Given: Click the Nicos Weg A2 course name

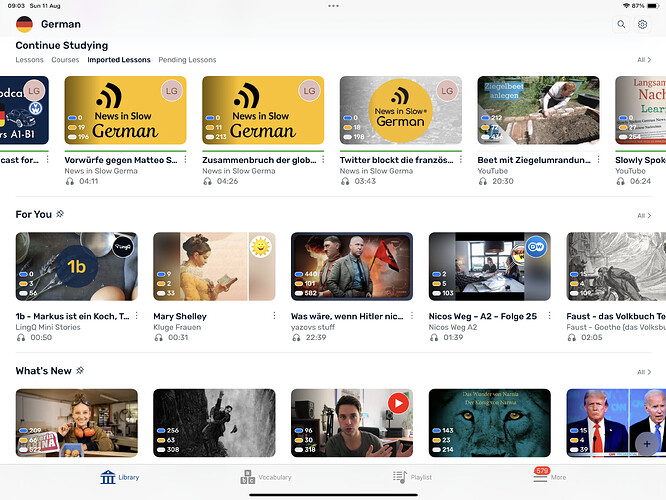Looking at the screenshot, I should 453,327.
